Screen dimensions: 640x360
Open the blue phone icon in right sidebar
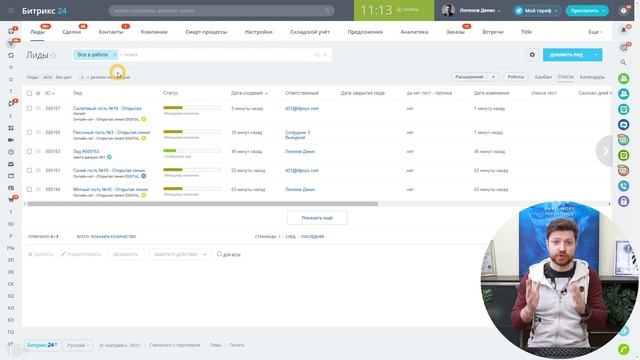pyautogui.click(x=623, y=186)
